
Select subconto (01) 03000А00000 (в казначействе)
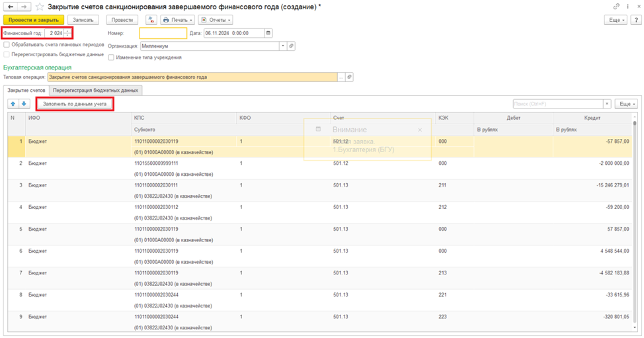click(x=173, y=262)
